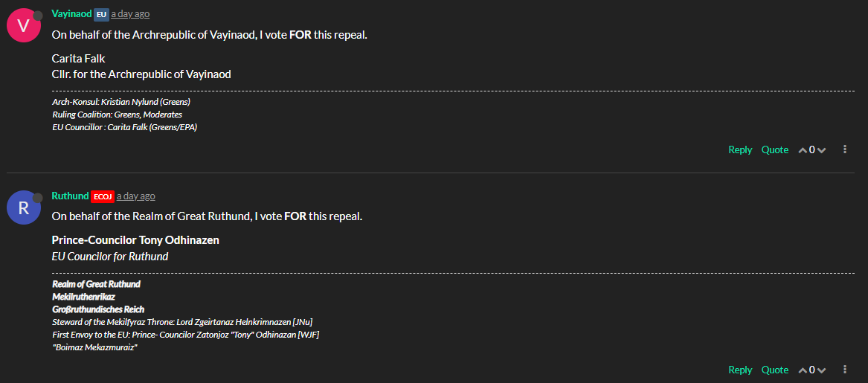Open three-dot menu on Ruthund's post

(x=845, y=370)
